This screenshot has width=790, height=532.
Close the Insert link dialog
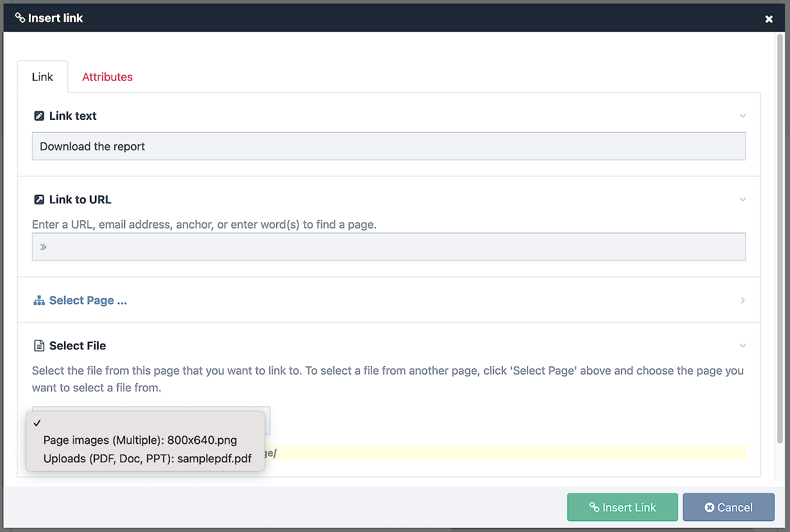[x=769, y=19]
